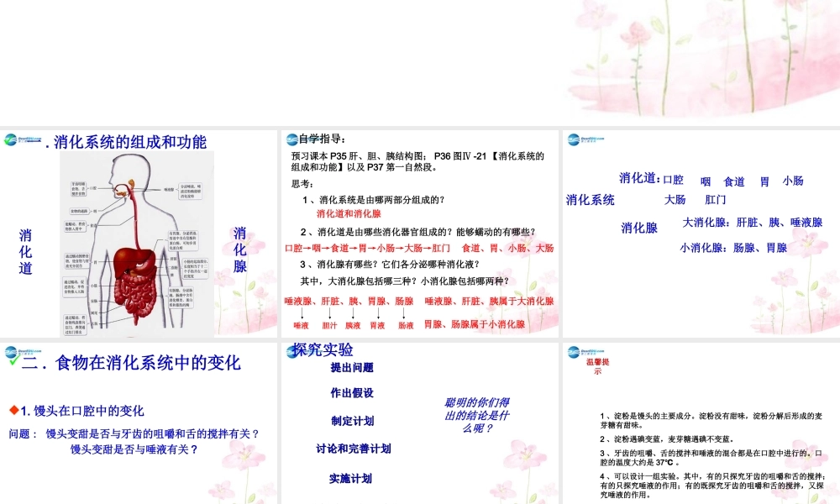Viewport: 840px width, 504px height.
Task: Click the logo beside the 探究实验 title
Action: [292, 352]
